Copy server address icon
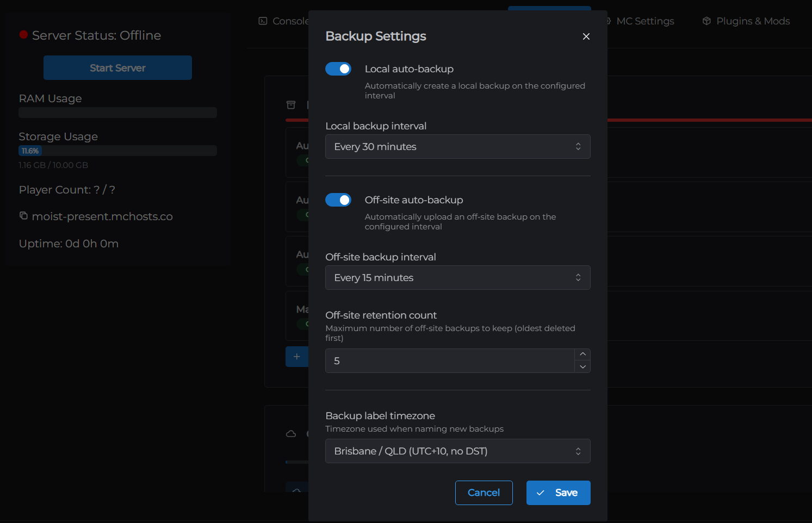Viewport: 812px width, 523px height. (x=23, y=216)
